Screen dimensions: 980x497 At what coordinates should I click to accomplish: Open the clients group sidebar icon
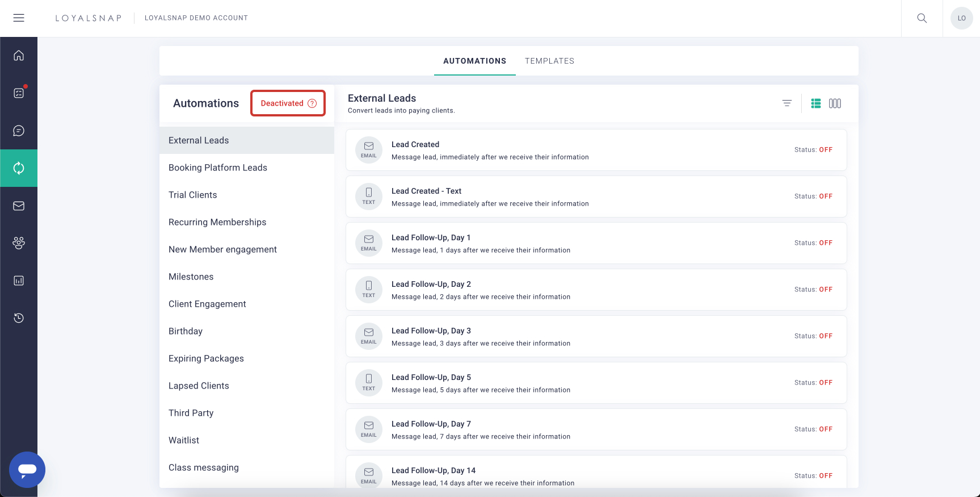tap(19, 243)
